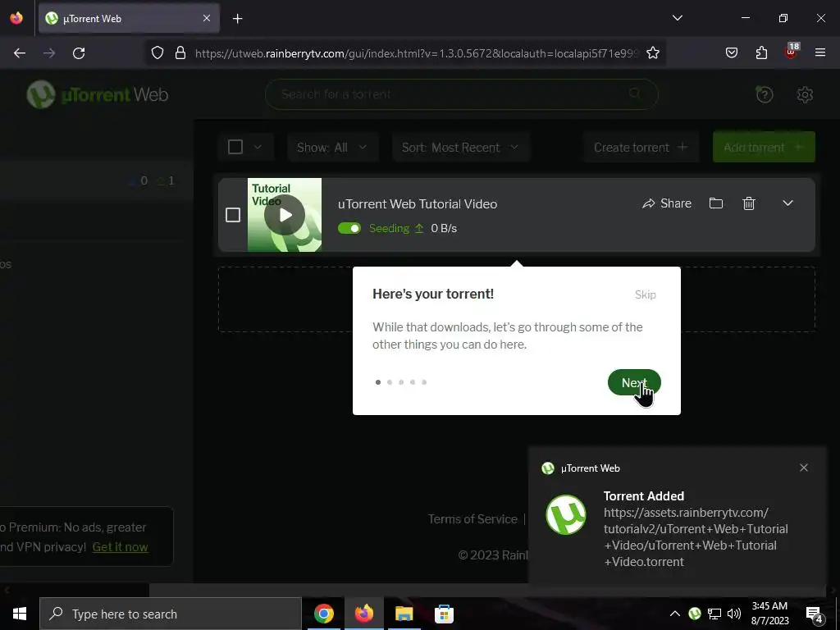Click the Type here to search box
The width and height of the screenshot is (840, 630).
(x=171, y=614)
